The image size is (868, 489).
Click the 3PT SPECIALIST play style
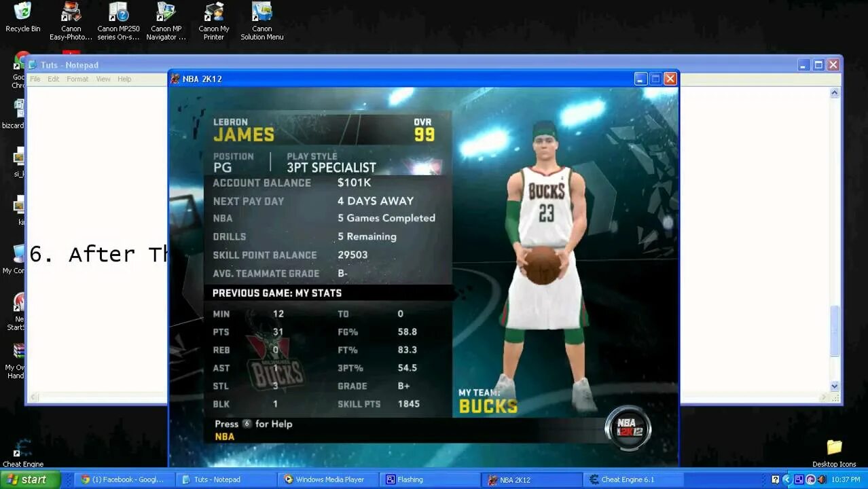point(331,168)
